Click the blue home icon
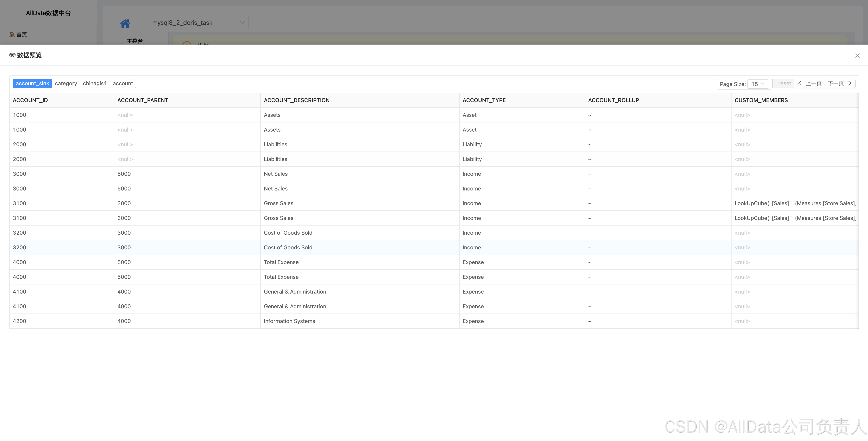Screen dimensions: 868x441 (125, 23)
